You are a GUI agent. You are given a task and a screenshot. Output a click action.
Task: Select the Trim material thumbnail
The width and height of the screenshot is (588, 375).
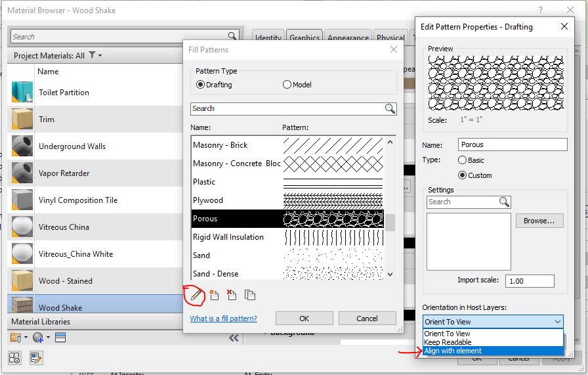coord(22,119)
